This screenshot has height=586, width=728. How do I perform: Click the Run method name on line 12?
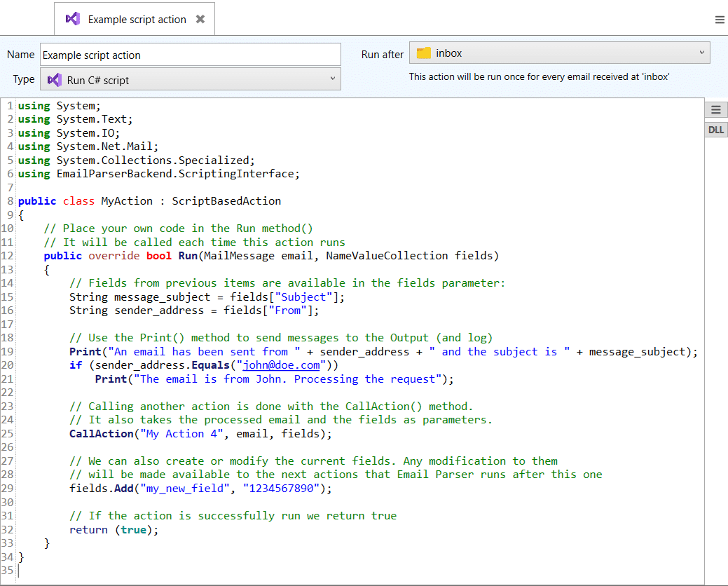(188, 256)
